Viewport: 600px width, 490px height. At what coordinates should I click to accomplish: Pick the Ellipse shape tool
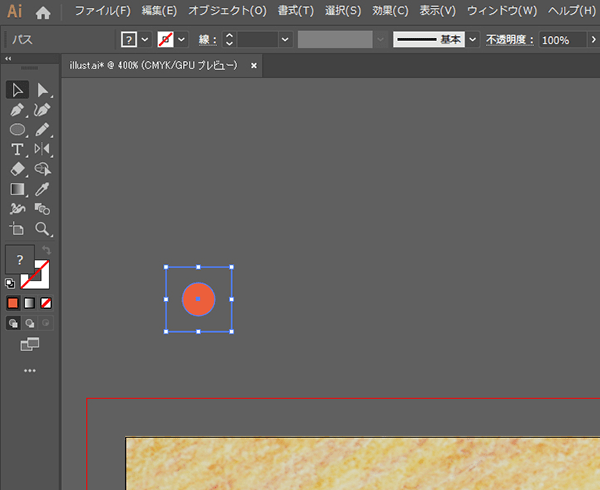[x=17, y=130]
